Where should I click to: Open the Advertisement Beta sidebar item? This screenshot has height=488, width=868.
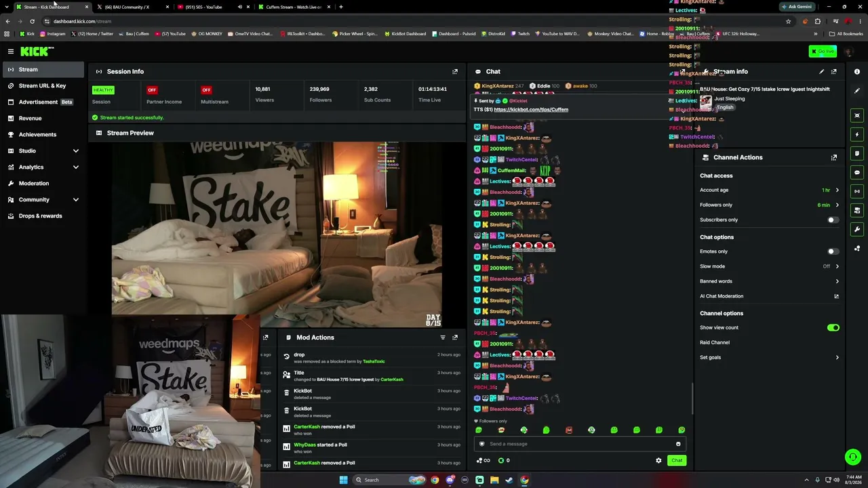tap(43, 102)
